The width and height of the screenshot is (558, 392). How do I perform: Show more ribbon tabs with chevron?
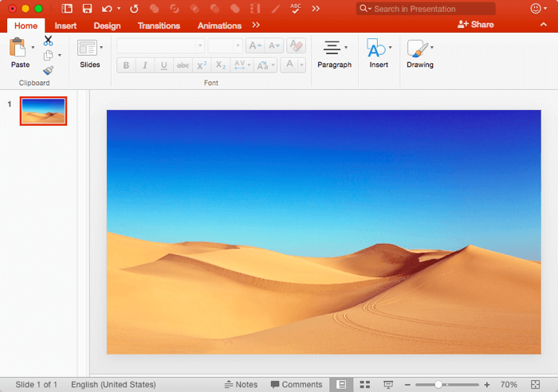click(x=256, y=25)
